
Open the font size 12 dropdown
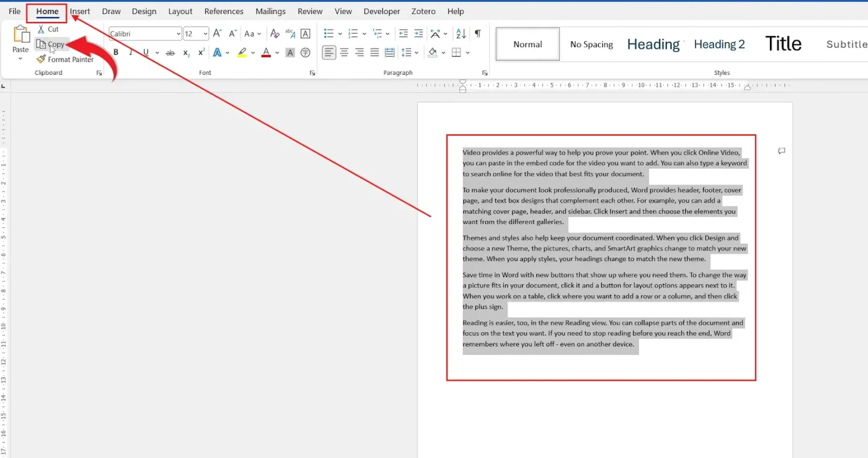click(x=206, y=34)
